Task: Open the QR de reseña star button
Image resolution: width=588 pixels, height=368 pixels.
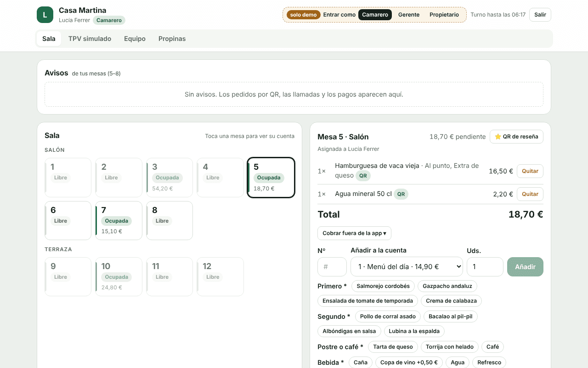Action: click(516, 137)
